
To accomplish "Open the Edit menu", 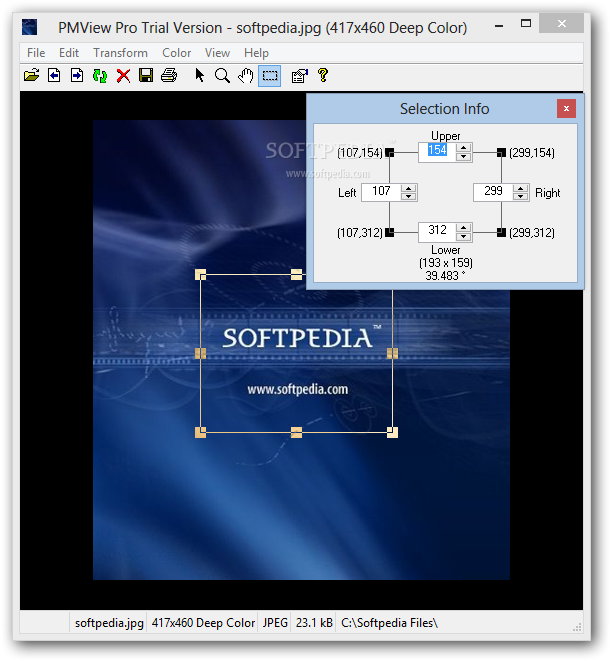I will (69, 53).
